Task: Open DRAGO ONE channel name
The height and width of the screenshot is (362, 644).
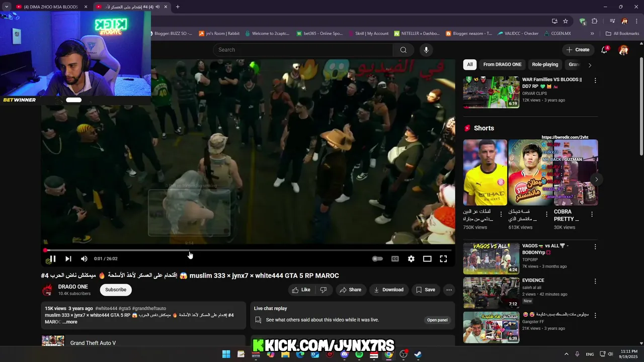Action: tap(73, 287)
